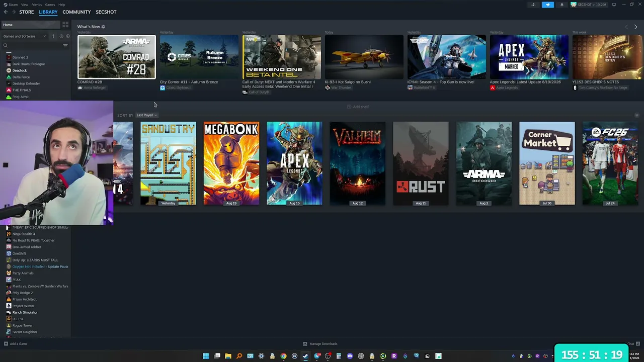Viewport: 644px width, 362px height.
Task: Open the Games menu
Action: click(x=50, y=5)
